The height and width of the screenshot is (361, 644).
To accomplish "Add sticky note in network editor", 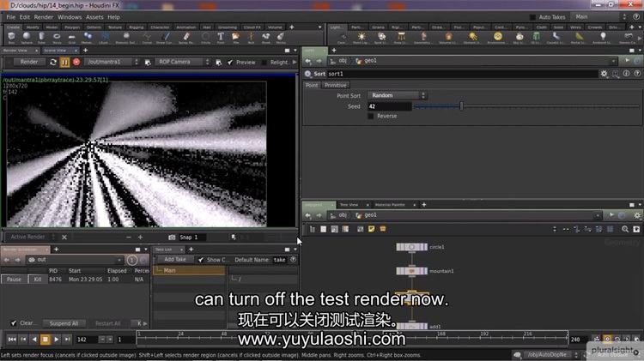I will [x=371, y=229].
